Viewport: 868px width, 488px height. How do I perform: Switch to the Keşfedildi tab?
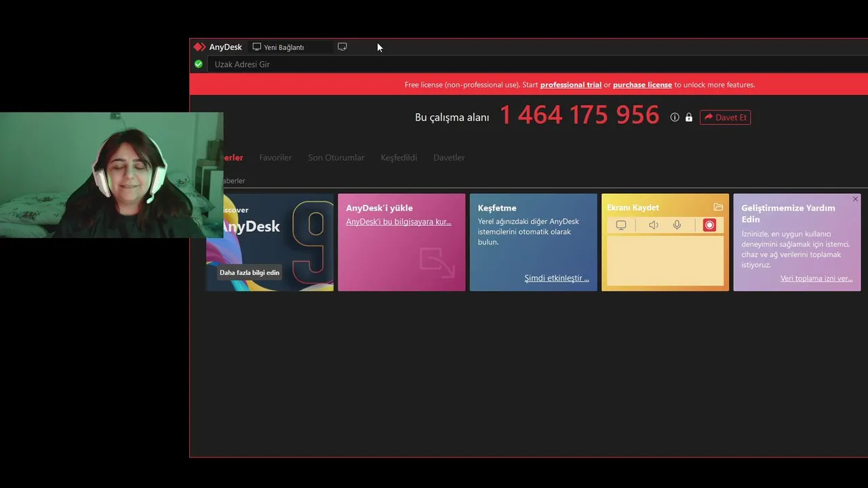[399, 157]
